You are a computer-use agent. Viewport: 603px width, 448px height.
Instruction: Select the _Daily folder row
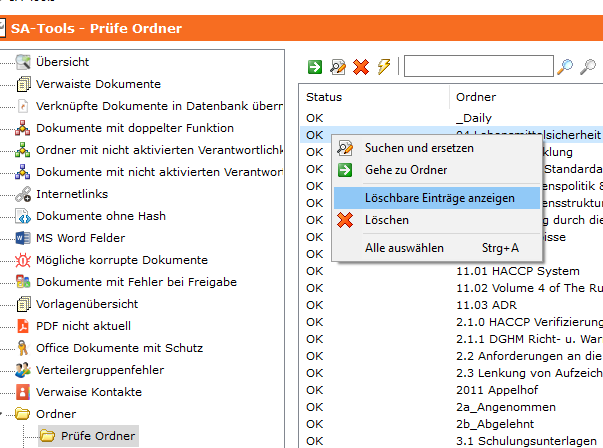(x=451, y=118)
